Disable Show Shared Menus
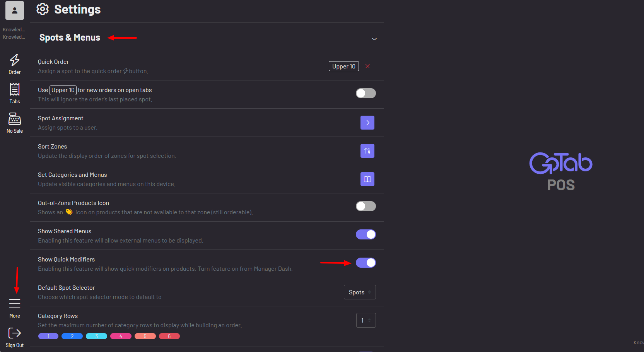This screenshot has width=644, height=352. click(x=365, y=234)
